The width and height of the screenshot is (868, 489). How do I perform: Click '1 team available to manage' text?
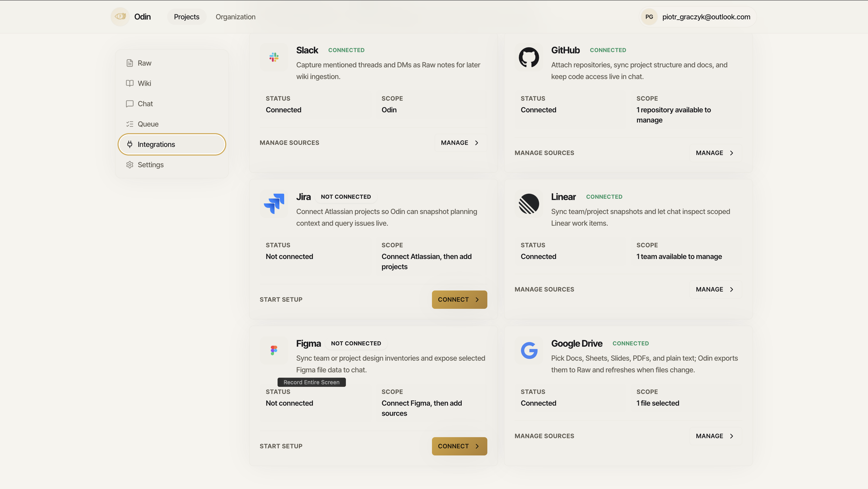tap(679, 257)
